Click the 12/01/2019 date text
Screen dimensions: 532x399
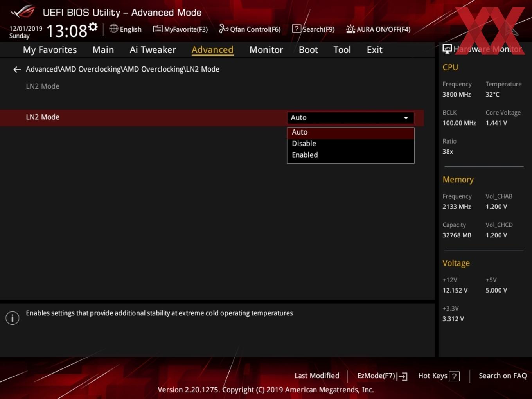tap(26, 29)
